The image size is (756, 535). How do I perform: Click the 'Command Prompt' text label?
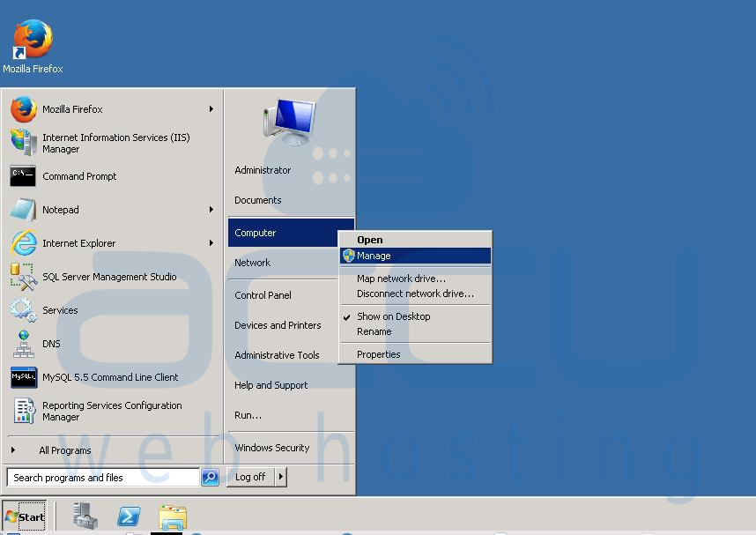[x=79, y=176]
